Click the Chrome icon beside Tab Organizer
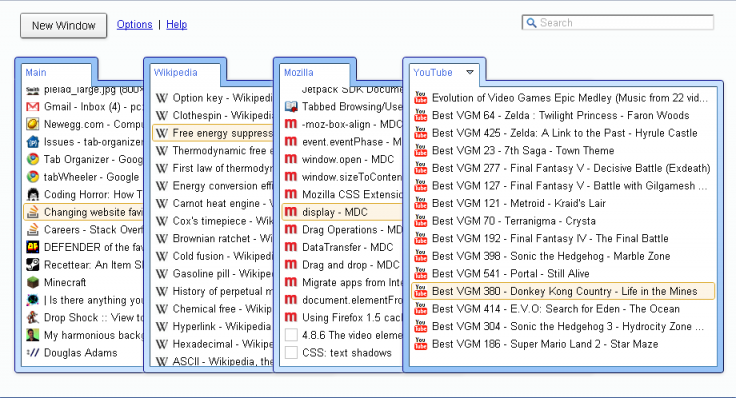This screenshot has height=398, width=736. (32, 160)
